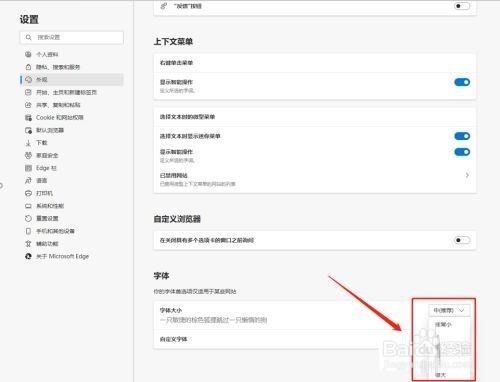Go to the 打印机 printer settings

[x=44, y=193]
